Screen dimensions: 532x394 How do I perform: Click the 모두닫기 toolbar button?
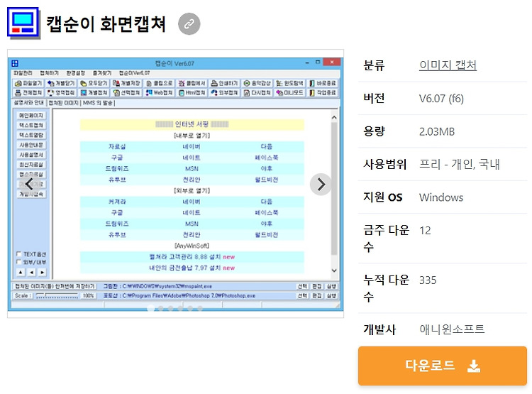point(94,83)
